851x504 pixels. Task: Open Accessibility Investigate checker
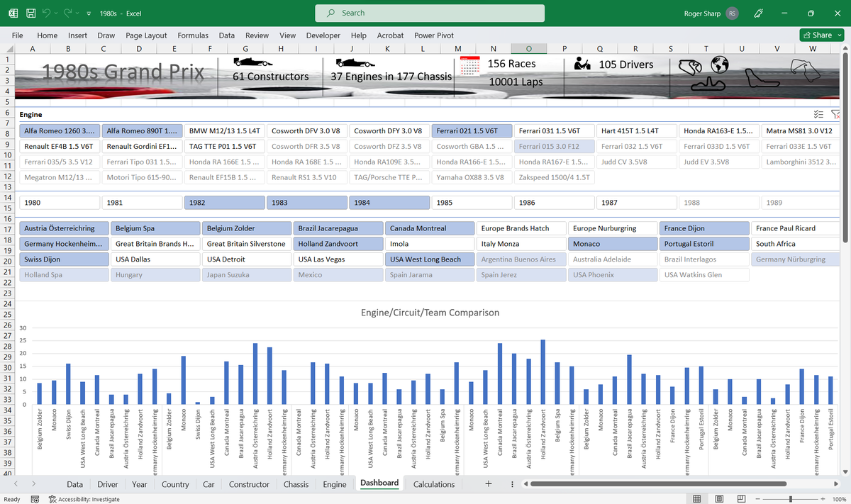click(x=85, y=499)
